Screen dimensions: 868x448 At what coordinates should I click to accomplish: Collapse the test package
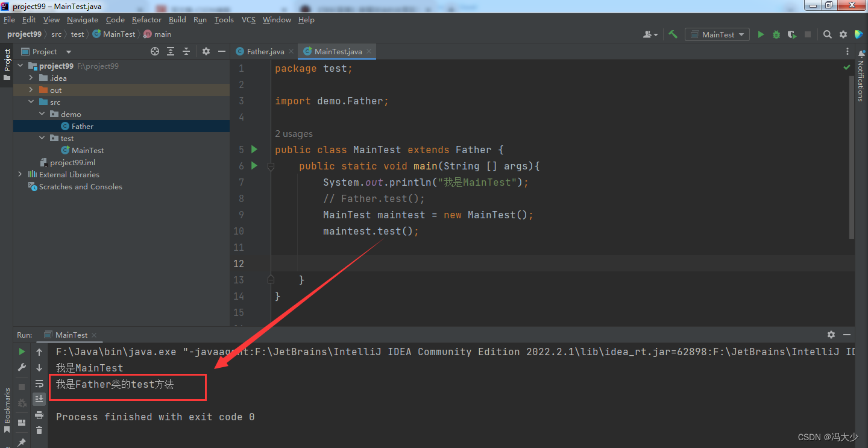(x=42, y=138)
